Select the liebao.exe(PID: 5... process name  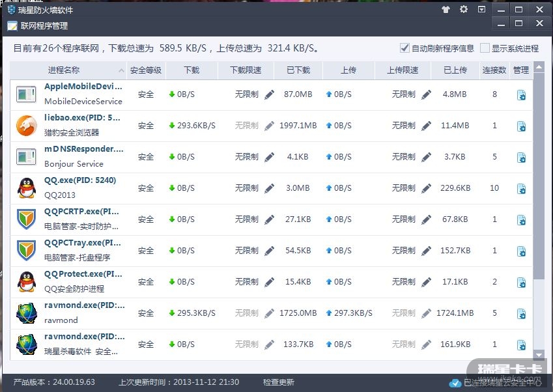point(82,118)
